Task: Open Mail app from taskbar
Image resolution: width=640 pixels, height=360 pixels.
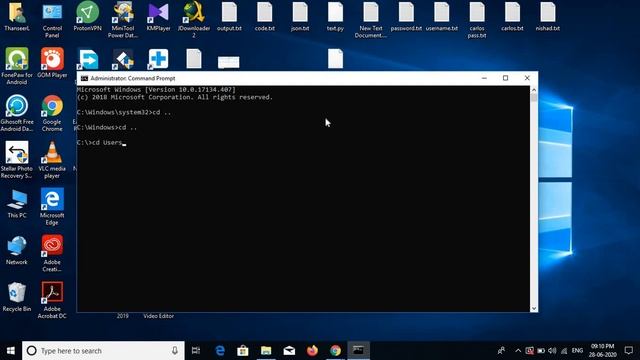Action: (x=289, y=351)
